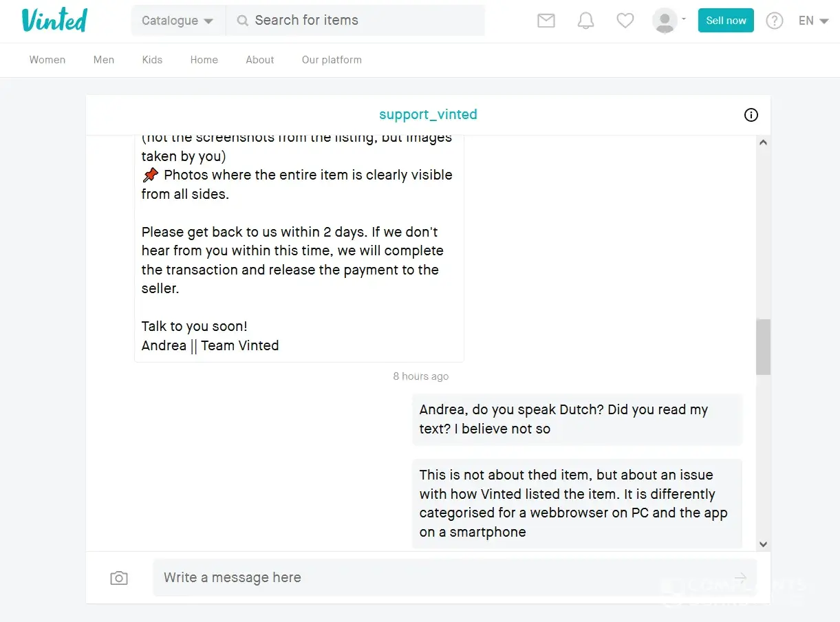Open the inbox envelope icon
The width and height of the screenshot is (840, 622).
click(x=546, y=21)
